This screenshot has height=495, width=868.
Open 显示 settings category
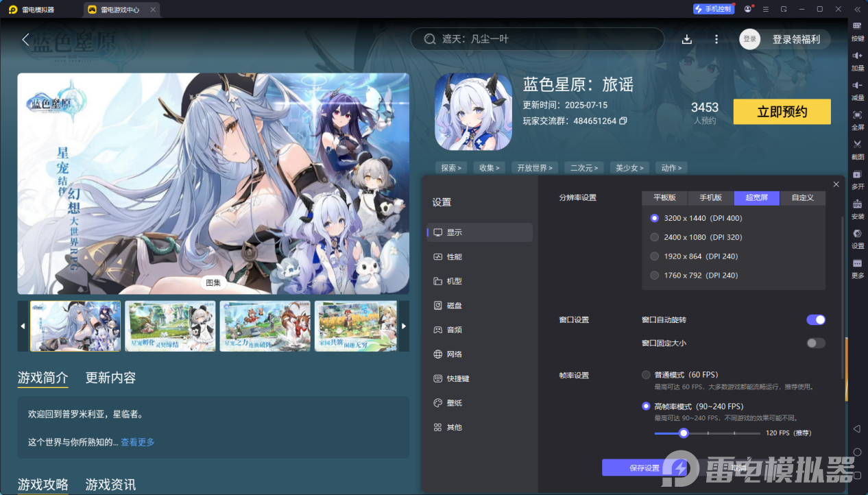pyautogui.click(x=479, y=232)
